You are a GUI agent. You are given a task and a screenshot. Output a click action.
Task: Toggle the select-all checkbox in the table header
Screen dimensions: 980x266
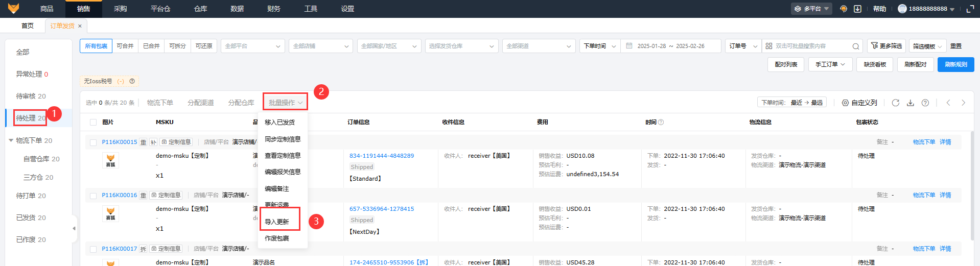coord(93,123)
